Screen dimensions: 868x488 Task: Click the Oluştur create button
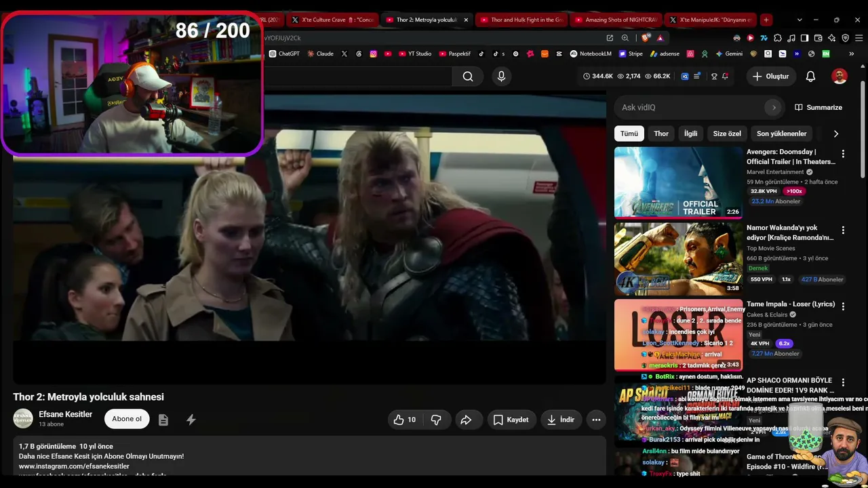point(771,77)
